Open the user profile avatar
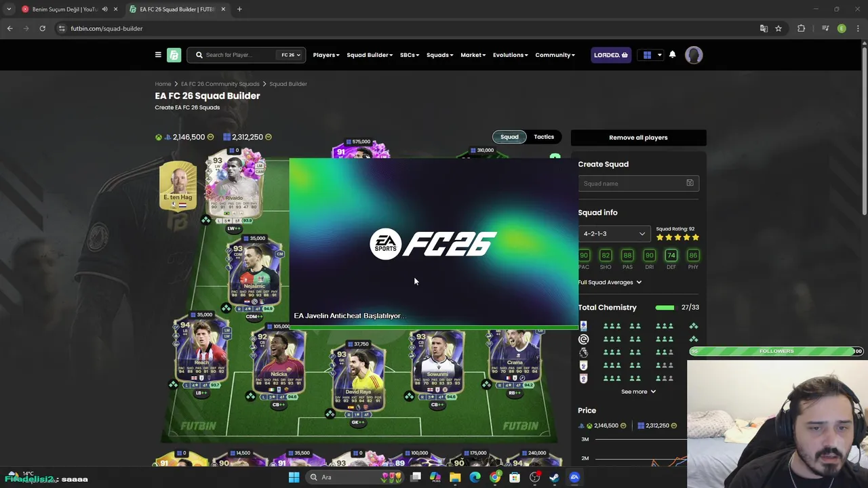Screen dimensions: 868x488 (694, 55)
